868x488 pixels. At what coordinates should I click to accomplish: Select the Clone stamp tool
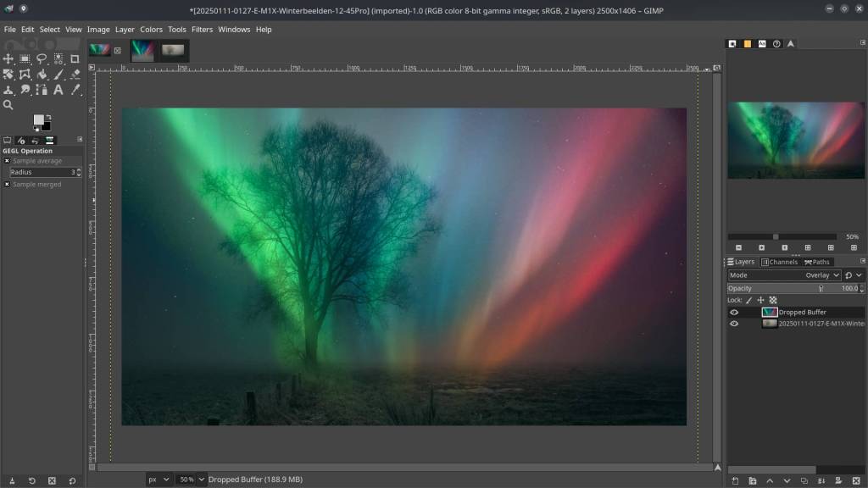[8, 90]
